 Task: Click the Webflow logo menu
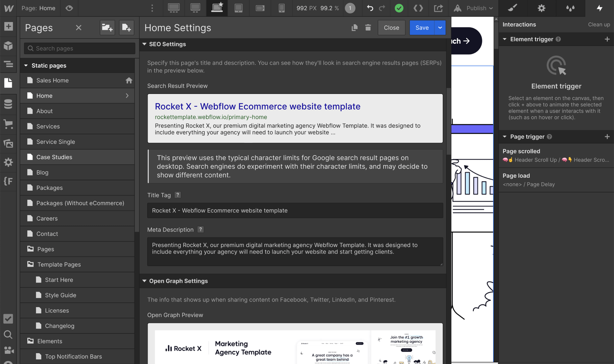pyautogui.click(x=9, y=8)
